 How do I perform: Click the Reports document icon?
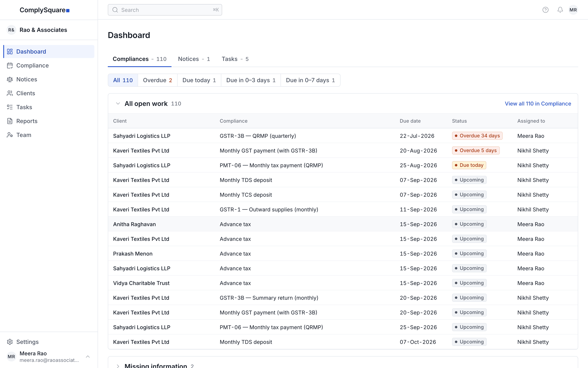10,121
